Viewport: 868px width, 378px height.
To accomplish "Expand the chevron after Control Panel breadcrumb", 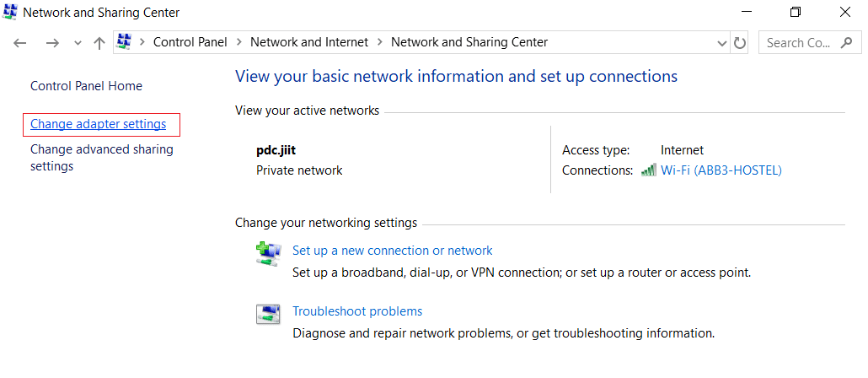I will coord(239,42).
